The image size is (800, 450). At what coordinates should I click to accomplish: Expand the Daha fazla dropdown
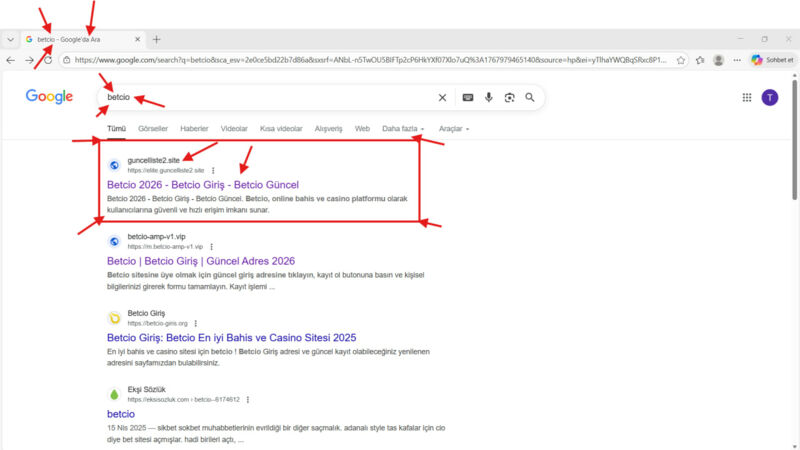pos(403,129)
